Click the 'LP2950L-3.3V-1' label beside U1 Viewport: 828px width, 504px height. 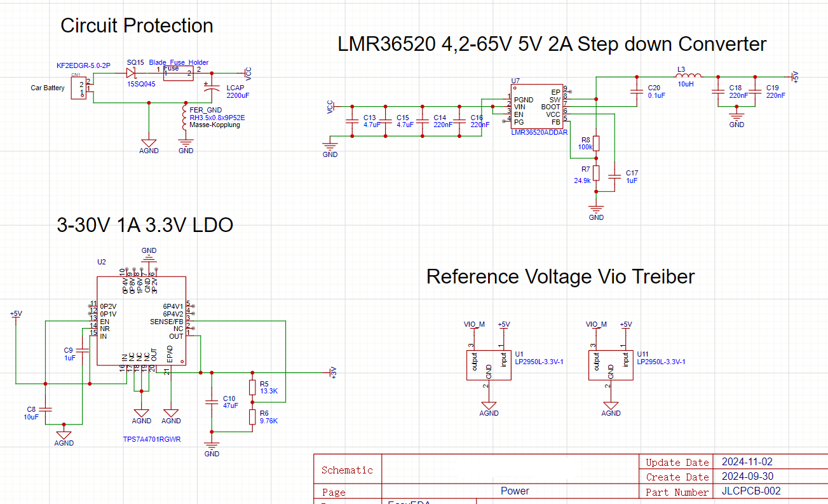(x=539, y=362)
